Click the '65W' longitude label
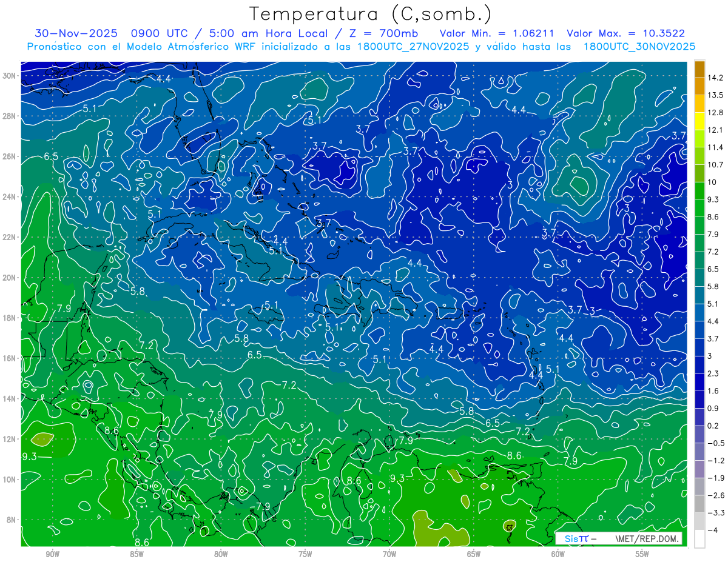The width and height of the screenshot is (728, 562). pos(474,554)
